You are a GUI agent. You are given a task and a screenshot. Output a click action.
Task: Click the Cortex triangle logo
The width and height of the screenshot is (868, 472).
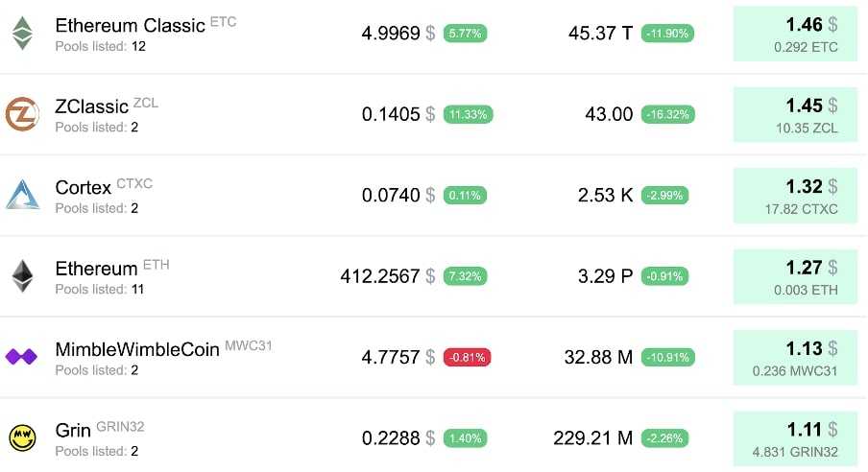22,195
